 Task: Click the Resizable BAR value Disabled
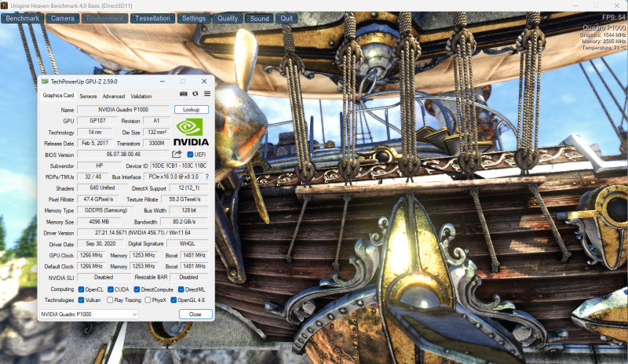point(189,277)
